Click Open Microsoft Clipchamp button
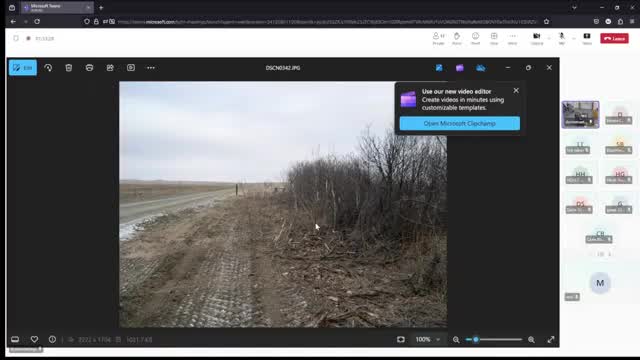640x360 pixels. coord(460,123)
